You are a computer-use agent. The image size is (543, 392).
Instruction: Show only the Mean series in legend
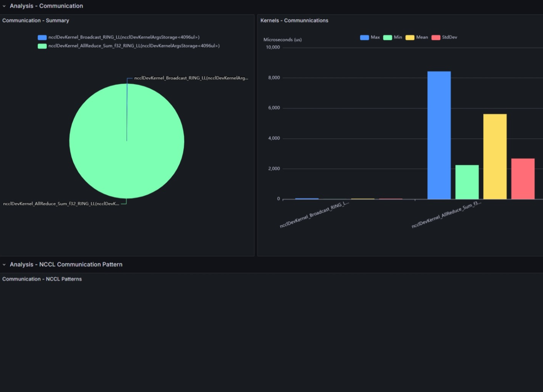[422, 37]
